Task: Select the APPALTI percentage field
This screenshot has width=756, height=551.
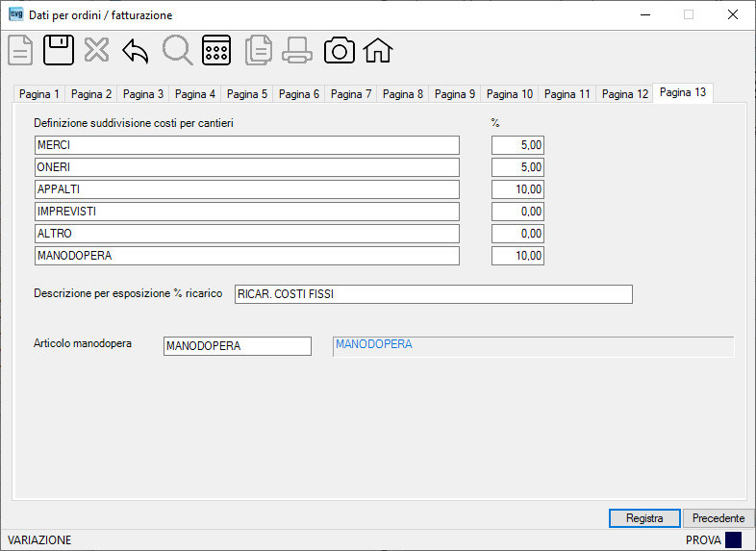Action: (517, 189)
